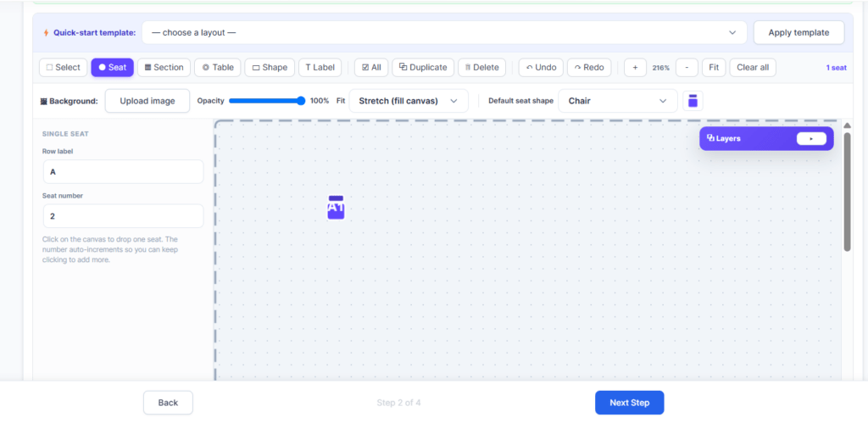Activate the Select tool

(x=63, y=68)
